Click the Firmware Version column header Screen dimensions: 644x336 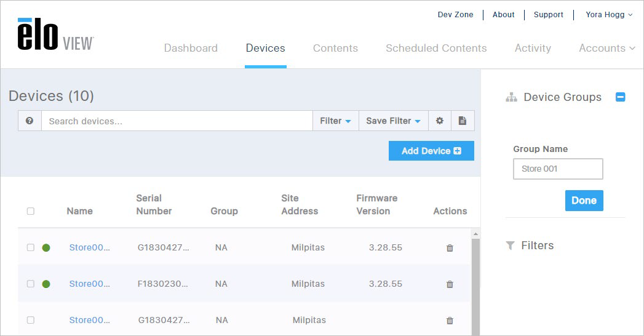[x=376, y=204]
